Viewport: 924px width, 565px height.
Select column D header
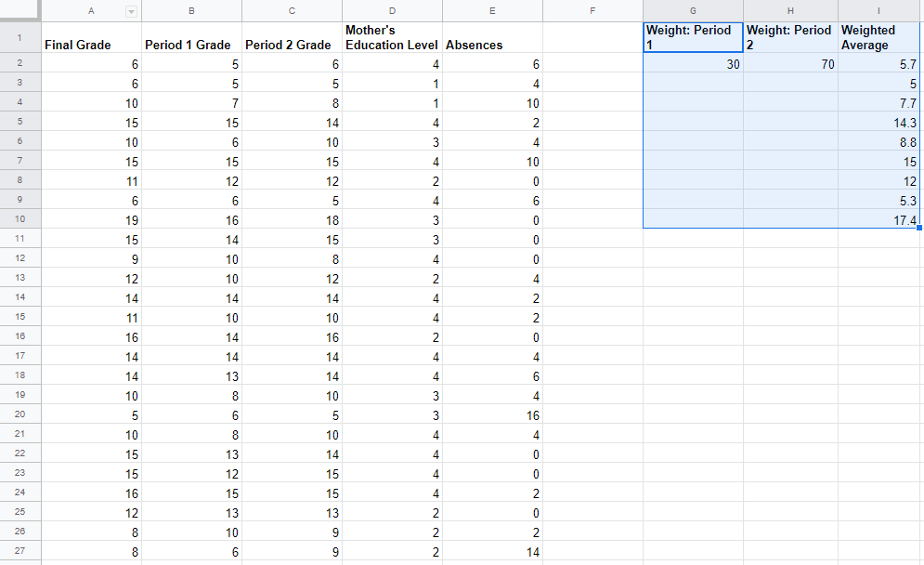[392, 10]
